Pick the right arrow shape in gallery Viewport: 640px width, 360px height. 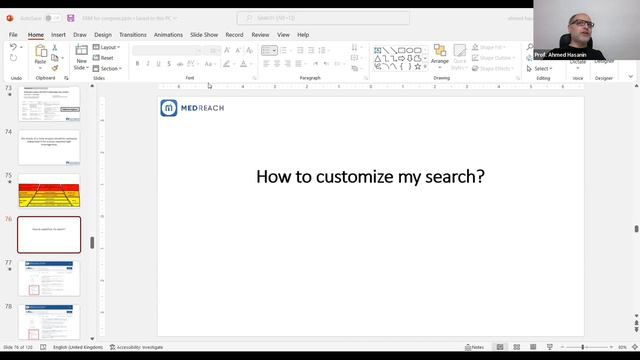click(402, 59)
